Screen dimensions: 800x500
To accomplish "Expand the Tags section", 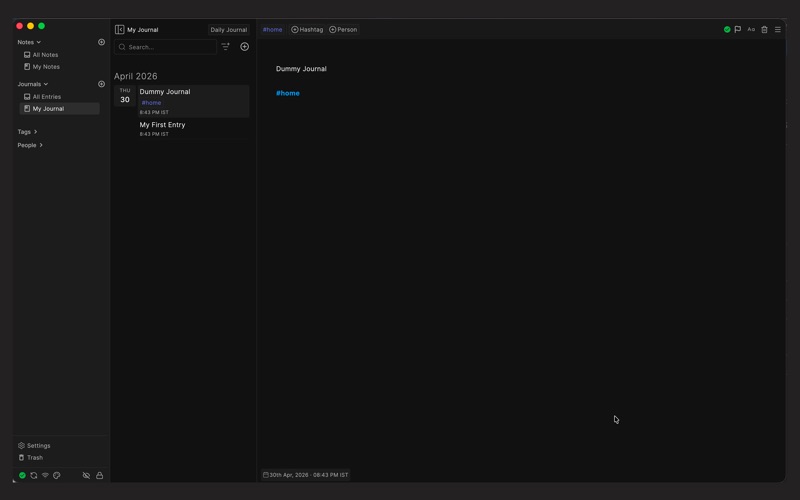I will [27, 132].
